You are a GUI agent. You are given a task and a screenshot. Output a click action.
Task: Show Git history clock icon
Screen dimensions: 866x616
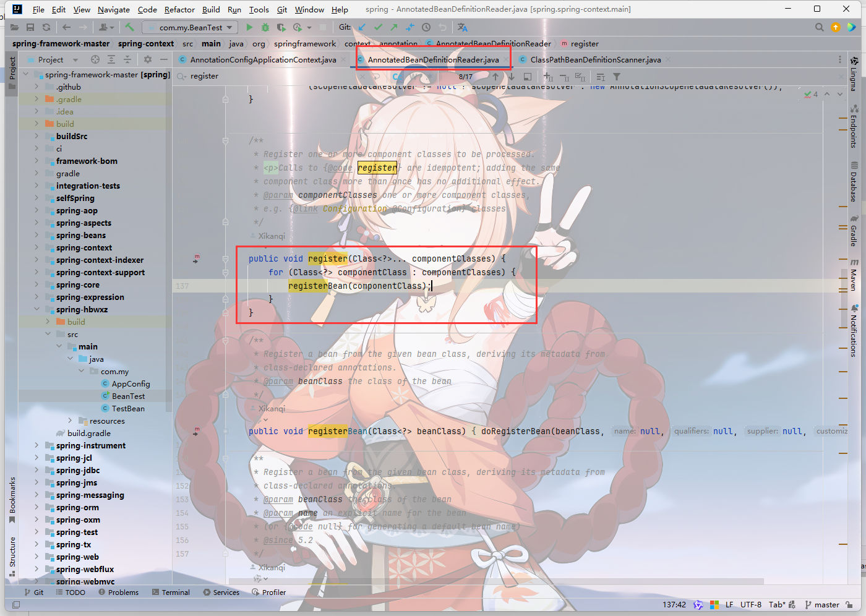(426, 27)
